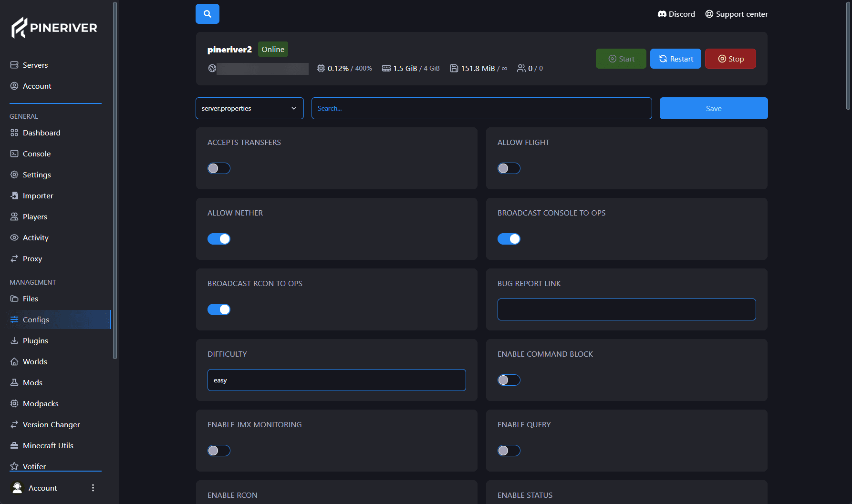The image size is (852, 504).
Task: Disable the Allow Nether toggle
Action: [x=219, y=239]
